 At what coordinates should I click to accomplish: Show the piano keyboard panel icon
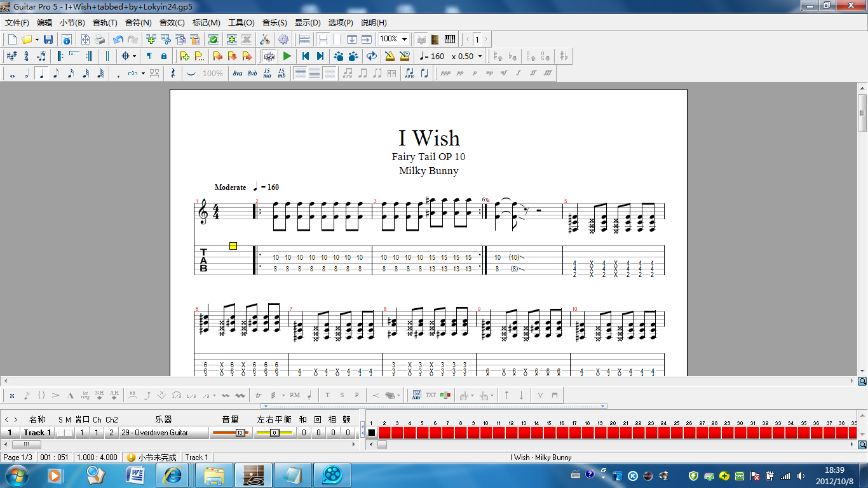click(x=450, y=39)
